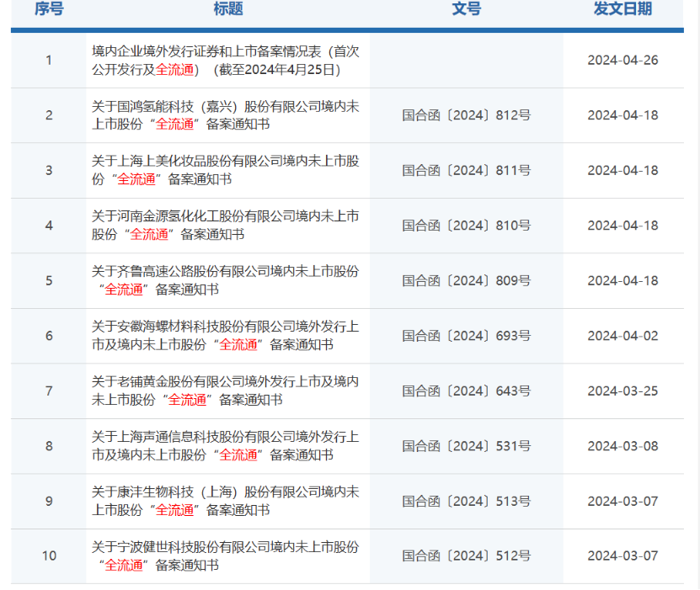700x590 pixels.
Task: Select document number 国合函〔2024〕809号
Action: (467, 280)
